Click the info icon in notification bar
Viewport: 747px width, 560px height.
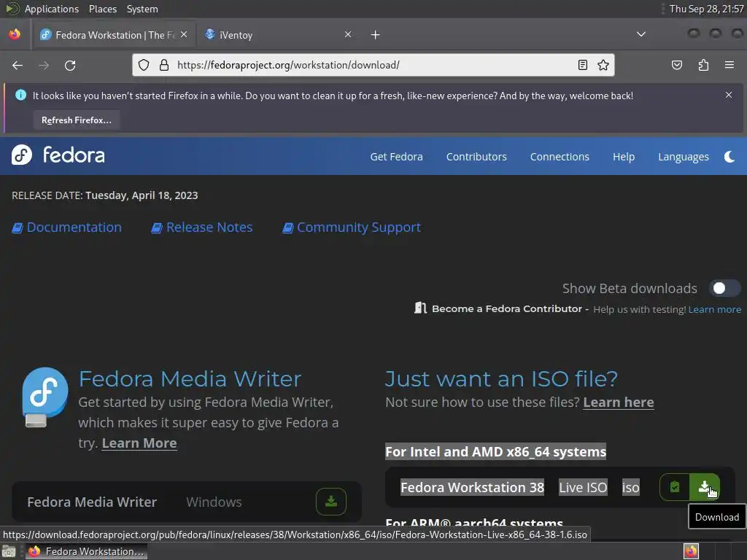(21, 95)
